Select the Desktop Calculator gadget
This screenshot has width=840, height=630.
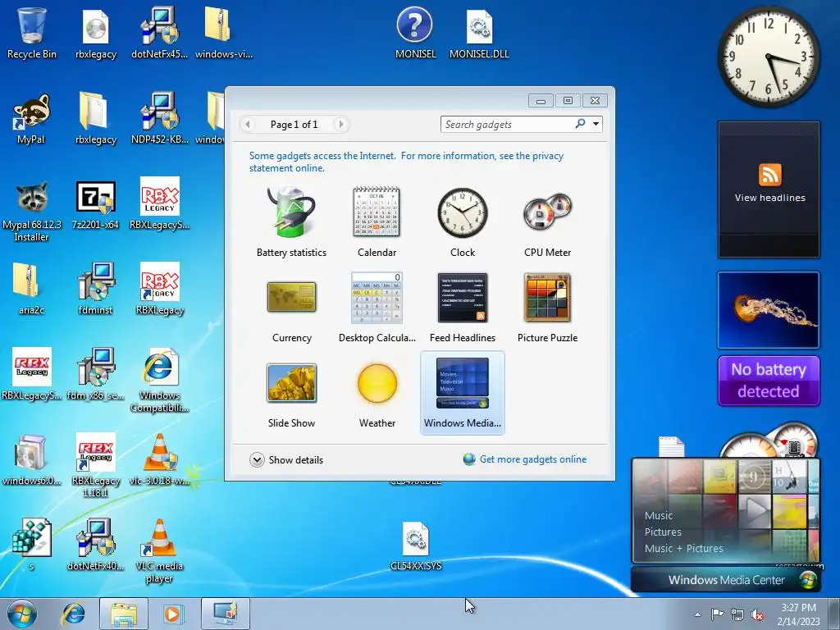click(377, 308)
